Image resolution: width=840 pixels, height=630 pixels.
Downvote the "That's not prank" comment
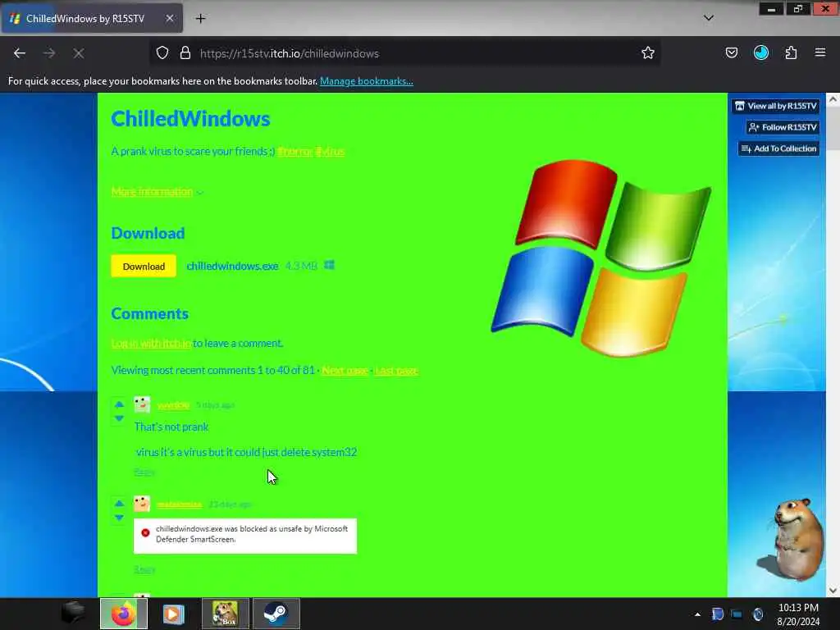tap(119, 418)
